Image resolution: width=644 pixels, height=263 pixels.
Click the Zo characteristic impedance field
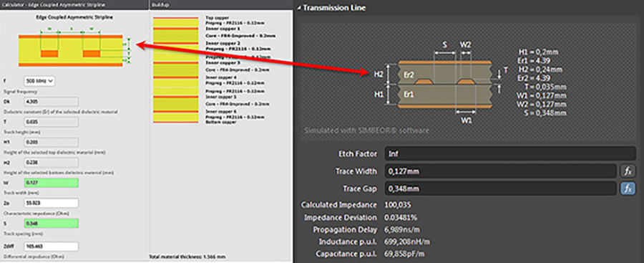[52, 203]
